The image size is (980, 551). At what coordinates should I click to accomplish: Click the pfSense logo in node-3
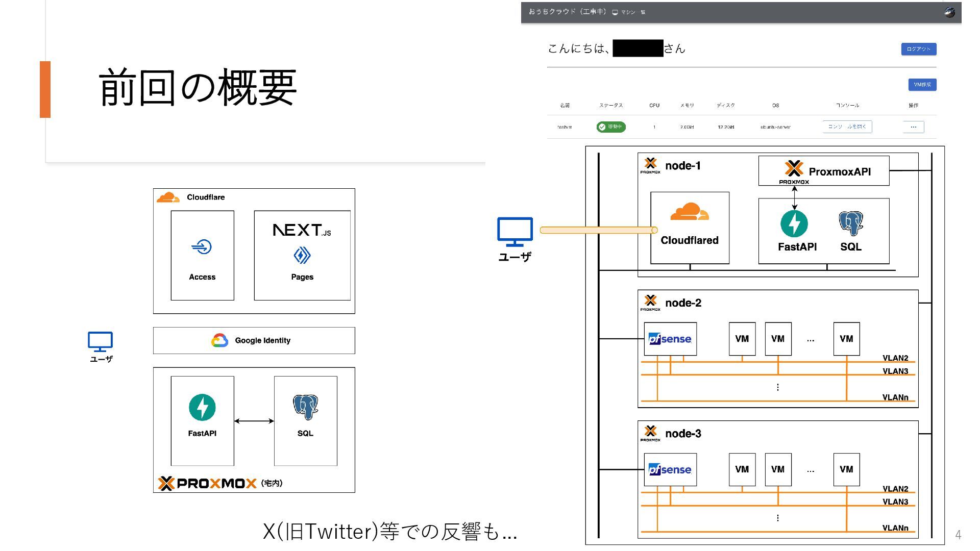pos(670,469)
